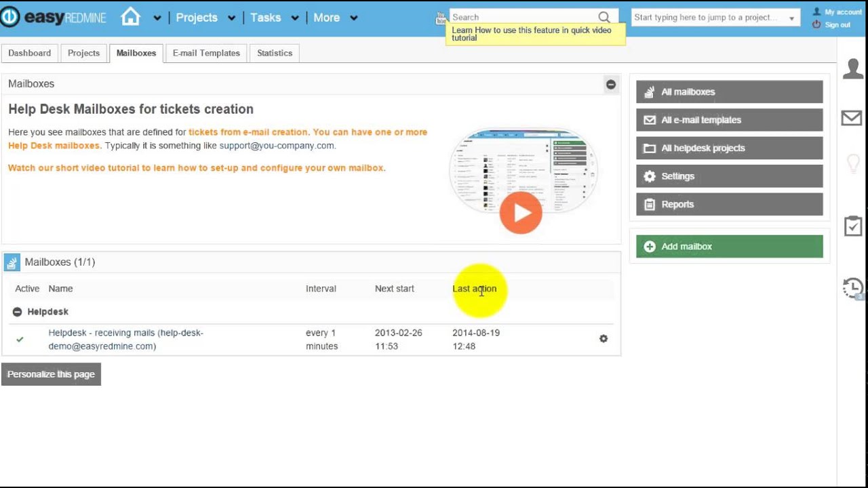Viewport: 868px width, 488px height.
Task: Click the video tutorial thumbnail image
Action: 523,171
